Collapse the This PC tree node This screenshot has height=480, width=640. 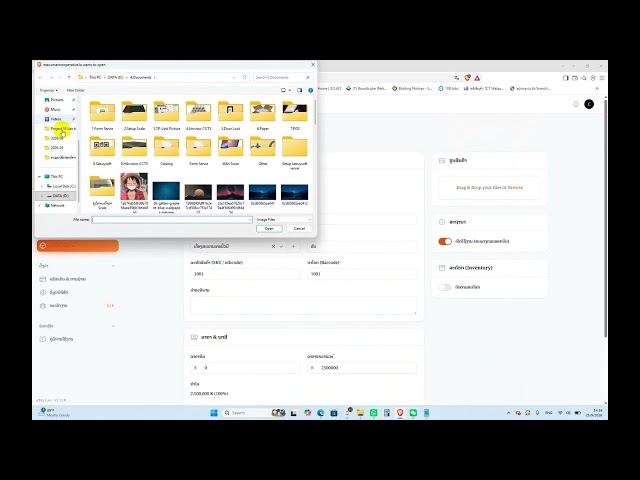(x=40, y=176)
